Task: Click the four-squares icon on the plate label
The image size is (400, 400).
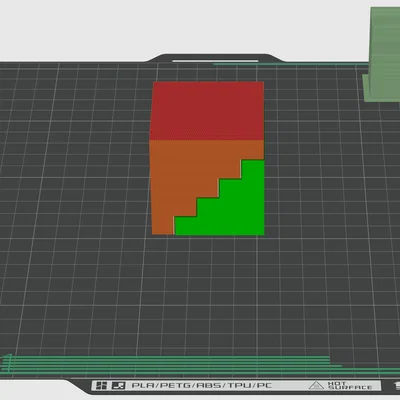Action: tap(102, 386)
